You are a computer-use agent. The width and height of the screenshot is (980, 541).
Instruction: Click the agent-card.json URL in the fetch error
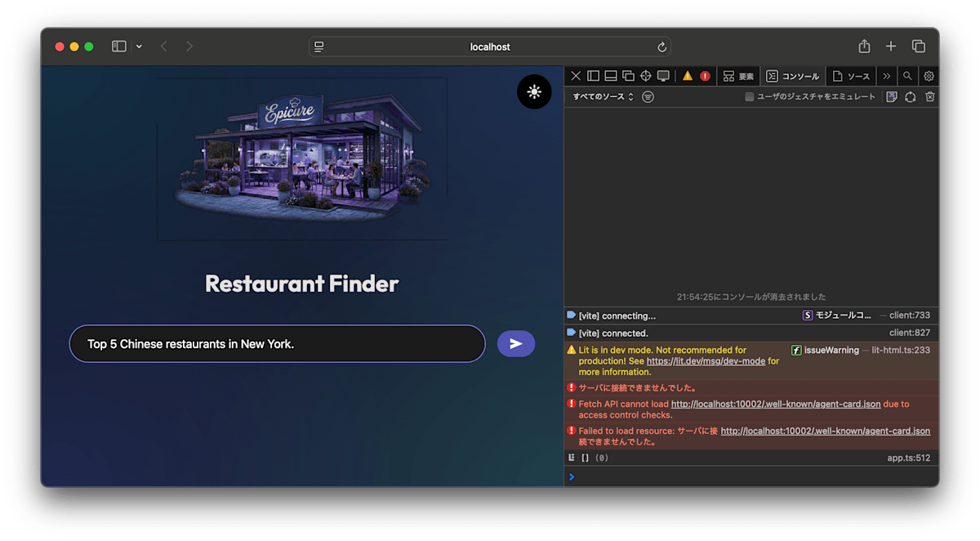pyautogui.click(x=774, y=404)
